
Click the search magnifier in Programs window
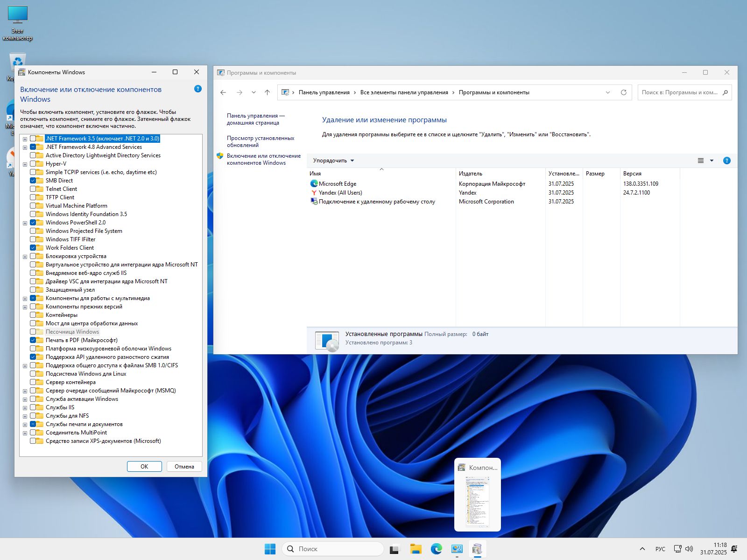(725, 92)
